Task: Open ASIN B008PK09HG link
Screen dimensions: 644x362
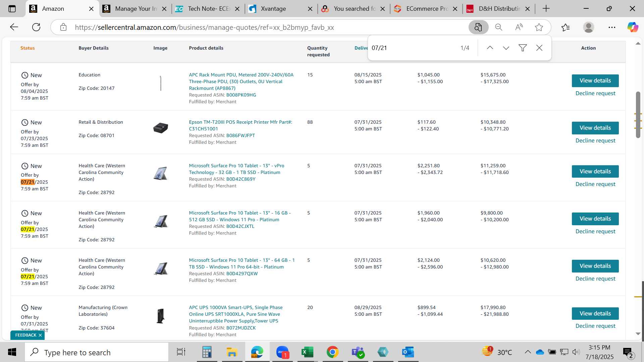Action: (241, 95)
